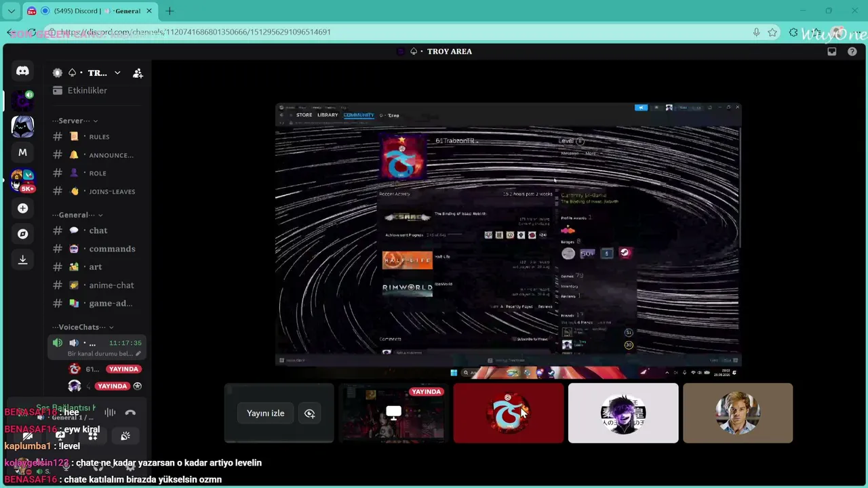Click COMMUNITY tab in streamed Steam window
Viewport: 868px width, 488px height.
pos(359,115)
